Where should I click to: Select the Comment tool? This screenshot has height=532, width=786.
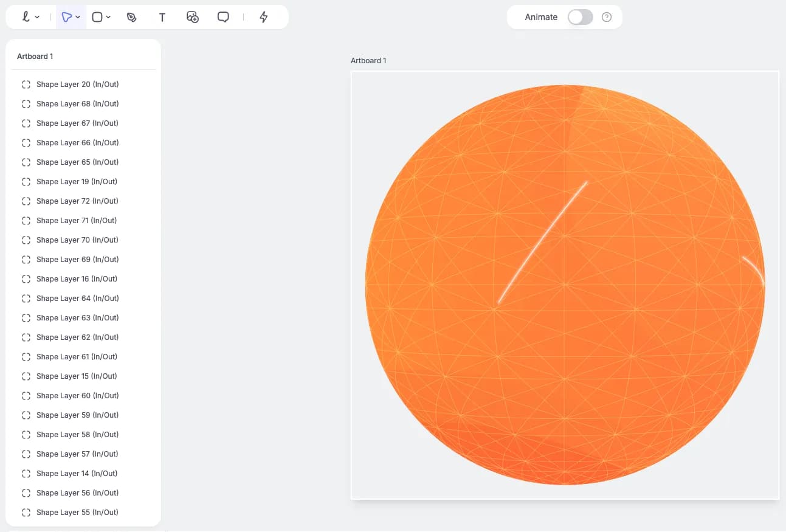[223, 16]
